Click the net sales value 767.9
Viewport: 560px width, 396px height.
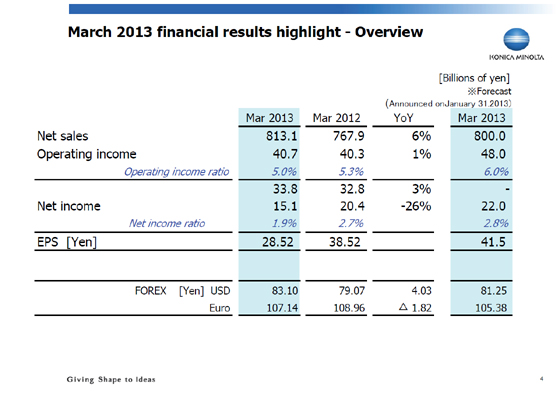coord(349,136)
